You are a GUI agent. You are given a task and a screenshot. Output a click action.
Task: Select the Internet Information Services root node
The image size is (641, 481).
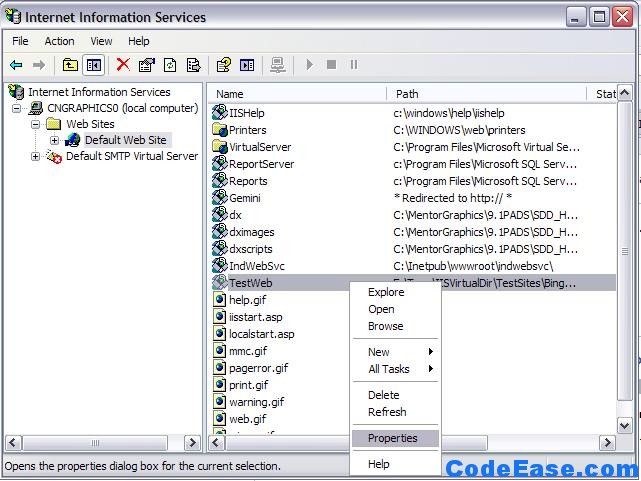click(x=99, y=92)
